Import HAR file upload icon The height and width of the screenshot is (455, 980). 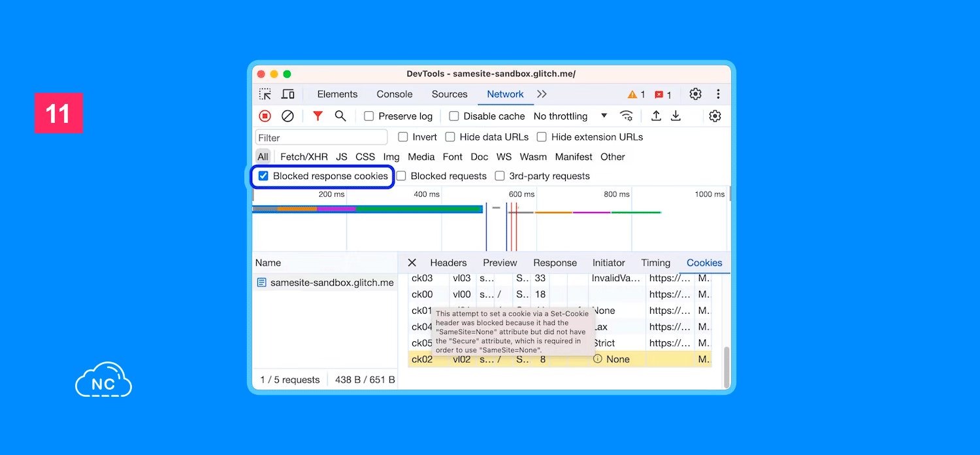656,116
